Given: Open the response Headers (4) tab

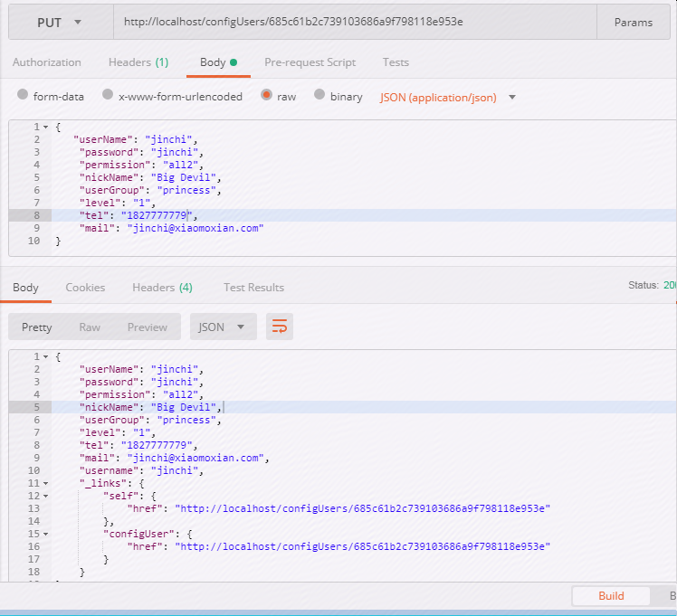Looking at the screenshot, I should (162, 288).
